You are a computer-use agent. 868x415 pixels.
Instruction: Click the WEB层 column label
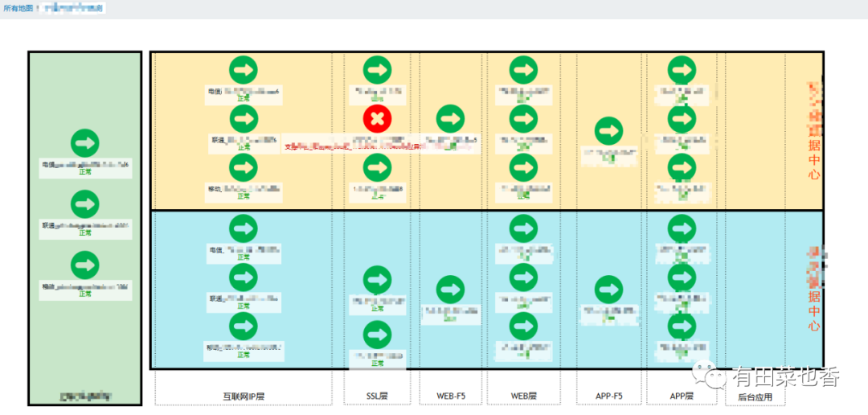point(524,397)
